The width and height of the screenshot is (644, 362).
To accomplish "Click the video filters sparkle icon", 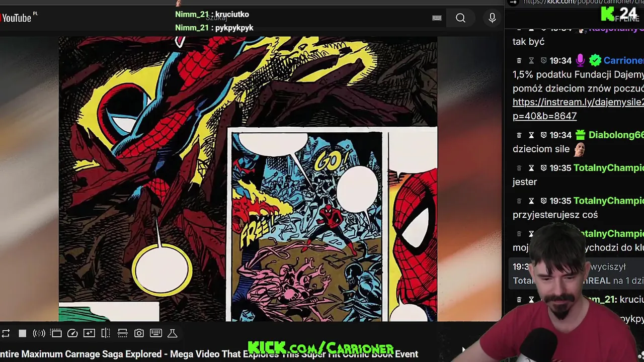I will coord(89,333).
